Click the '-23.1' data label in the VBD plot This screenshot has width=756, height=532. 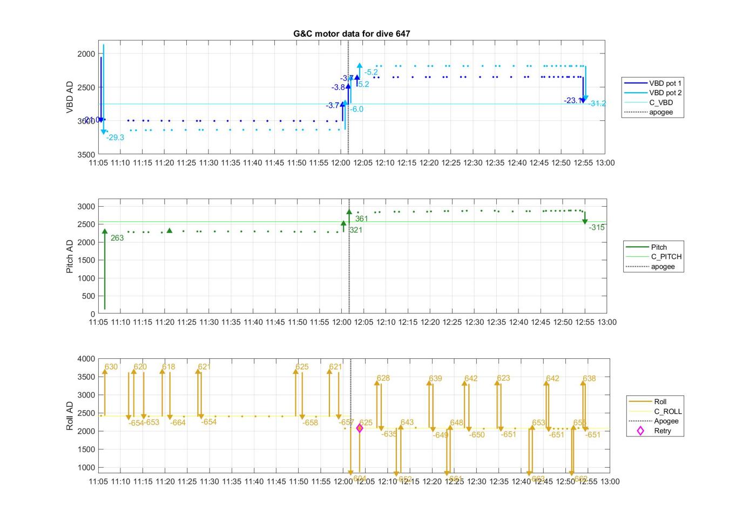coord(573,100)
